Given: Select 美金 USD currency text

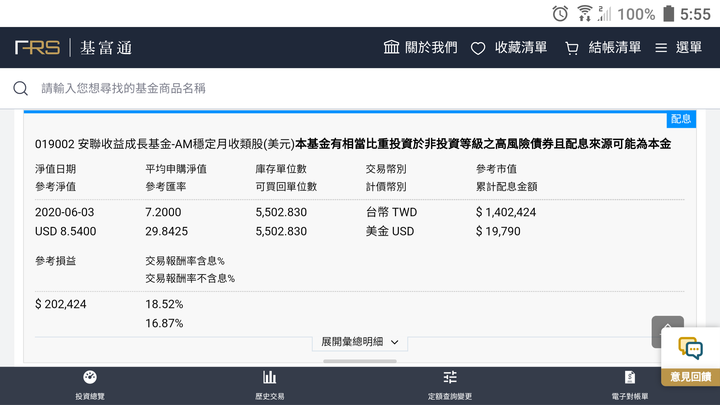Looking at the screenshot, I should (390, 231).
